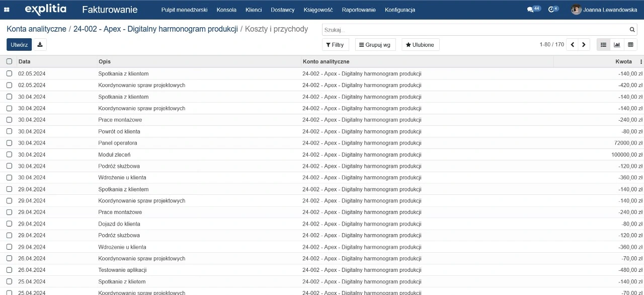
Task: Open the Moduł zleceń entry
Action: 114,155
